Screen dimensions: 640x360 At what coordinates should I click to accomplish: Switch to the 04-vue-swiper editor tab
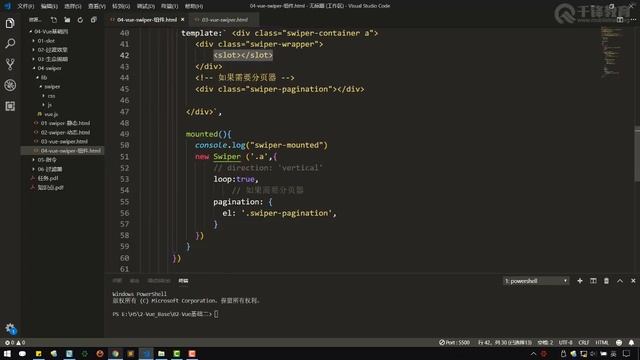(x=147, y=20)
